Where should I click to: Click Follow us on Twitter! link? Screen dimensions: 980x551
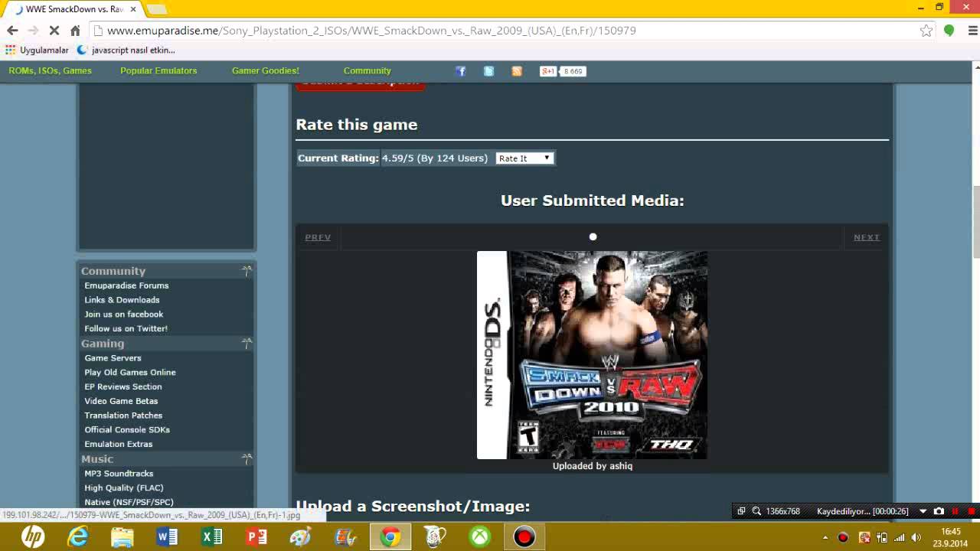126,328
